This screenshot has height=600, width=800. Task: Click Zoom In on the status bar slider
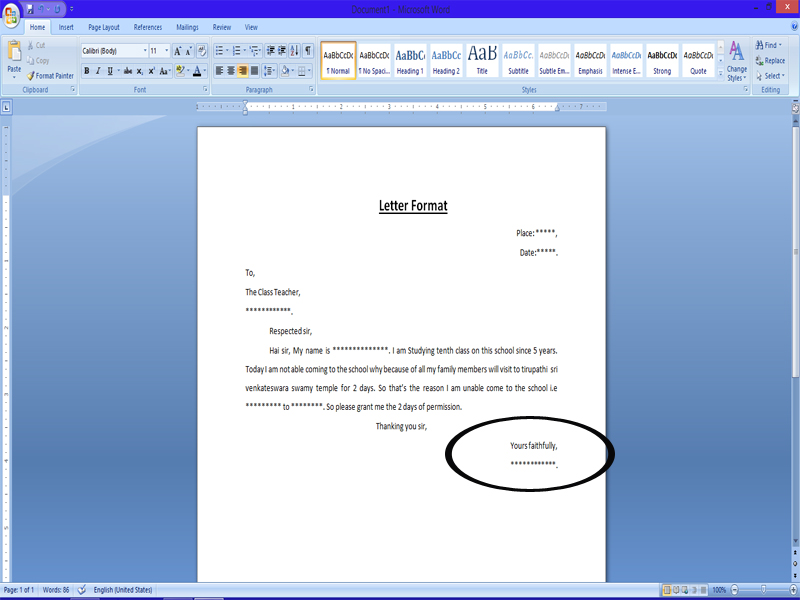(793, 590)
